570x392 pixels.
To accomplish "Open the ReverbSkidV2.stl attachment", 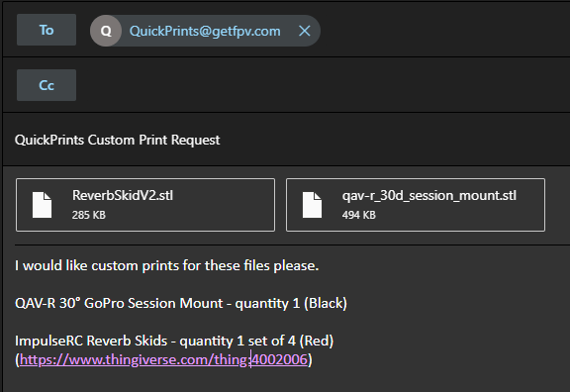I will pos(145,205).
